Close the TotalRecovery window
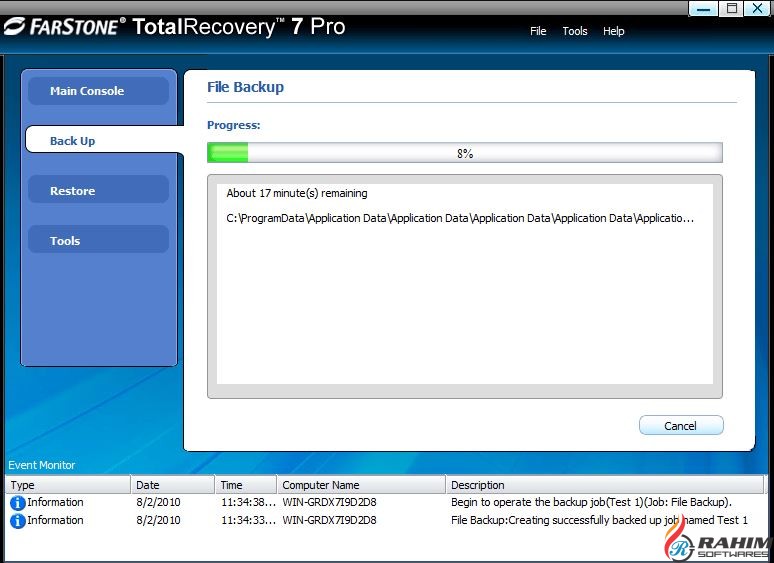 coord(758,8)
